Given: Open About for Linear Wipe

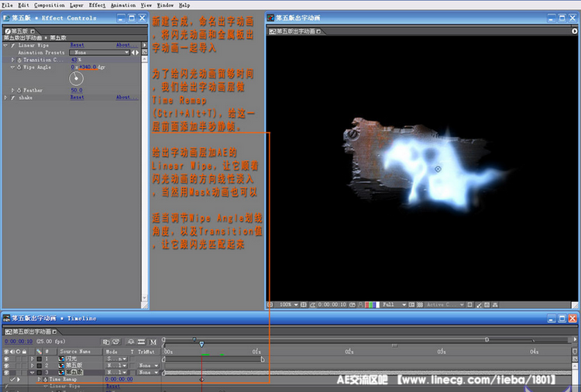Looking at the screenshot, I should (126, 45).
